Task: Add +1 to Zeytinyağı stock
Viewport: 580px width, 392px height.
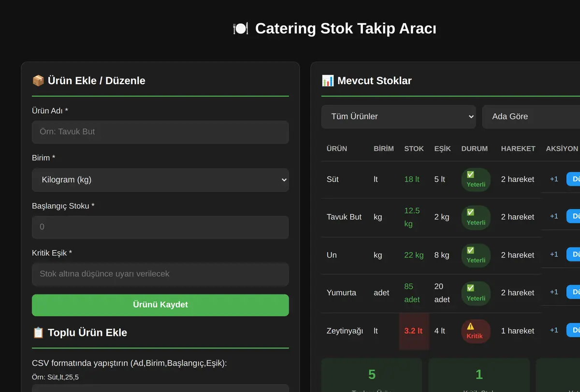Action: pos(554,331)
